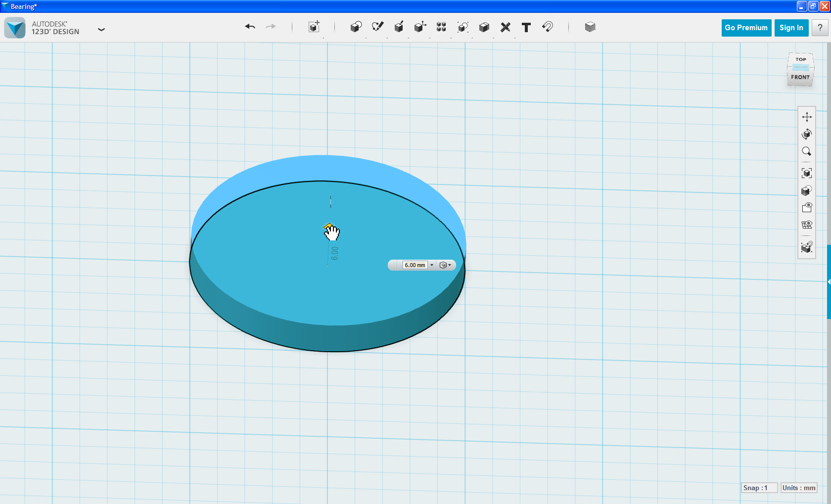Click the 6.00 mm distance input field

click(x=415, y=265)
